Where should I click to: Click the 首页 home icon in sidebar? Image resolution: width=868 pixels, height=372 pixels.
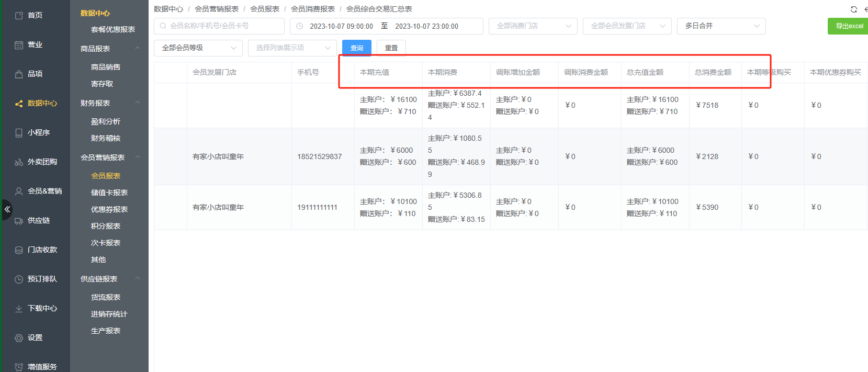(x=19, y=16)
